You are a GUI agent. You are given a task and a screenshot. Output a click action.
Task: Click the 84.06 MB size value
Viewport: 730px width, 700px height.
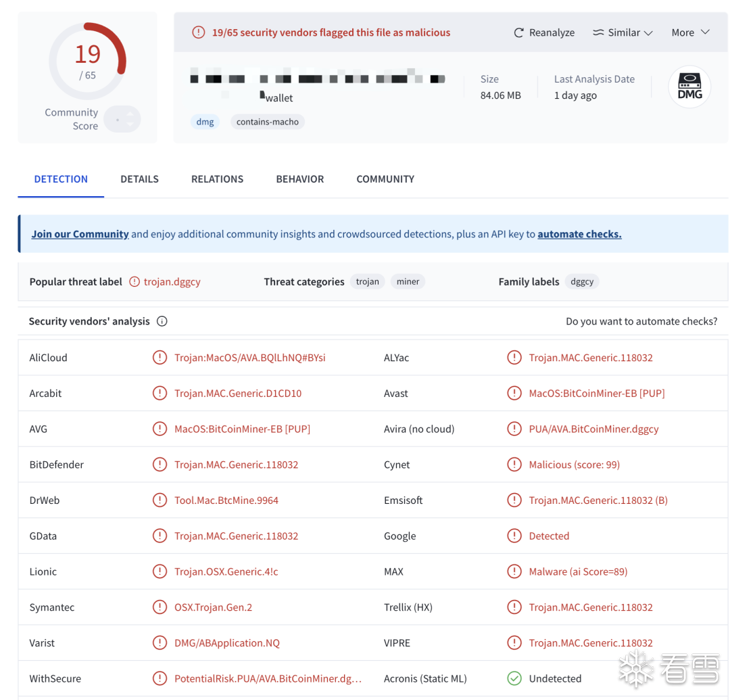click(500, 95)
